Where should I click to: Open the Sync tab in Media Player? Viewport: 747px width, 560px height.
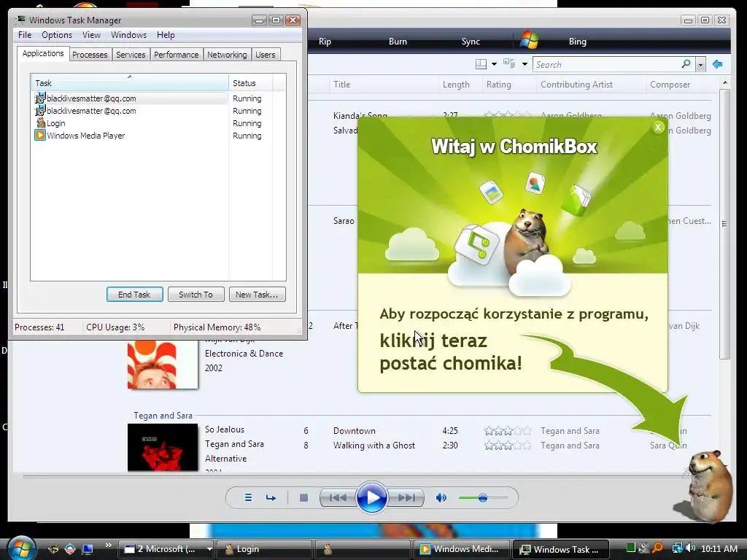(471, 42)
